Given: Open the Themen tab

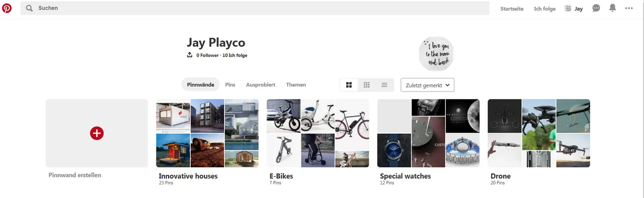Looking at the screenshot, I should pos(296,85).
